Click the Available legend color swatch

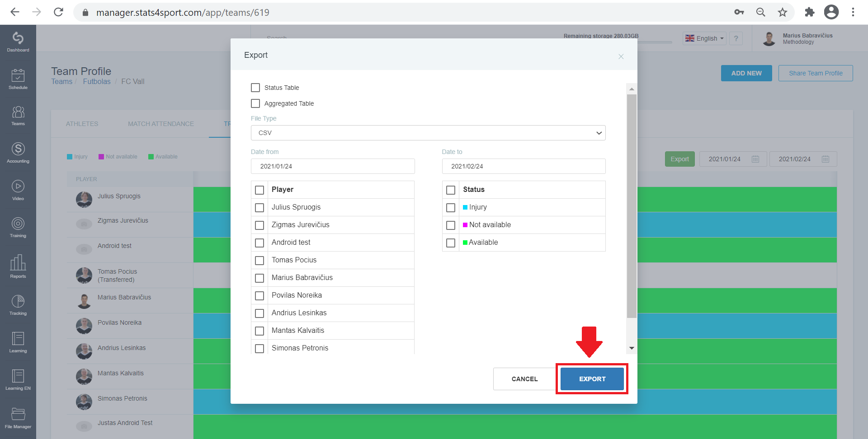tap(151, 157)
